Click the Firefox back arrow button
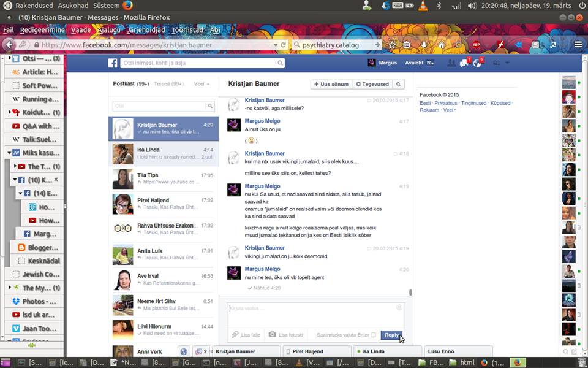588x368 pixels. click(9, 45)
